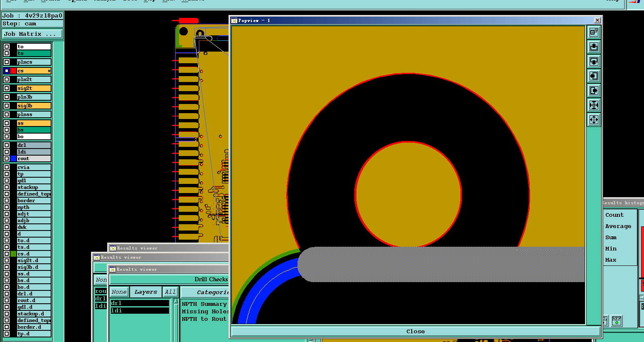Click the red color swatch of cs layer
This screenshot has width=644, height=342.
[13, 71]
